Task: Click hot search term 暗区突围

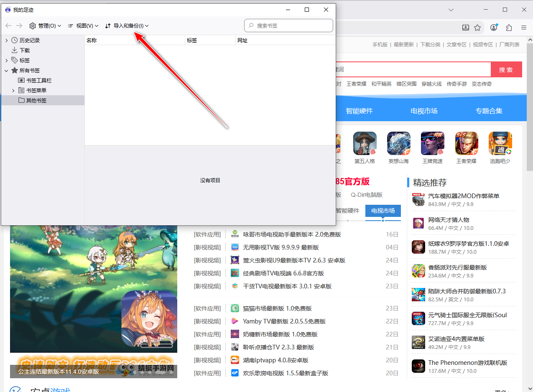Action: click(407, 84)
